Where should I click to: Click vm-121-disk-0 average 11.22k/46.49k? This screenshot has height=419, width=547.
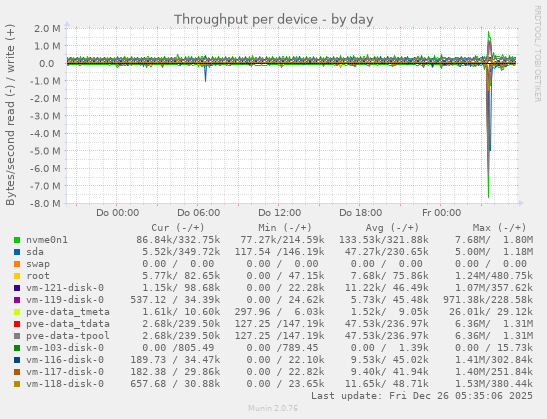pyautogui.click(x=387, y=288)
